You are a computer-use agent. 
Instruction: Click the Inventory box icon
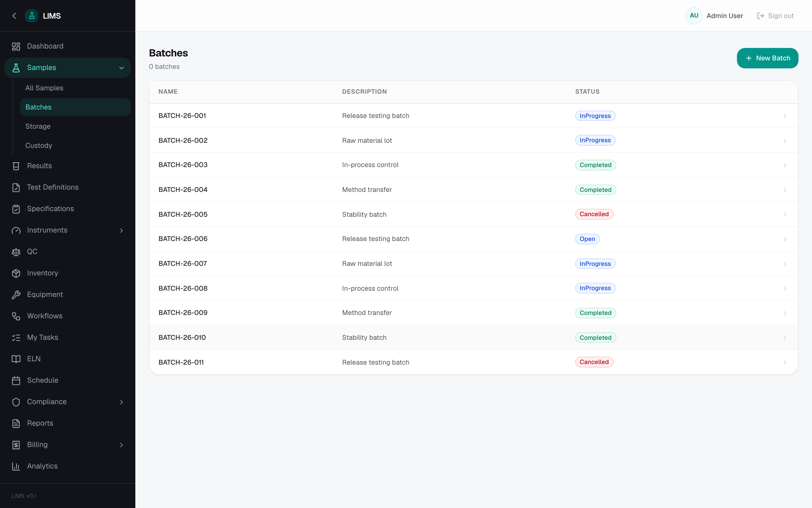[x=16, y=273]
